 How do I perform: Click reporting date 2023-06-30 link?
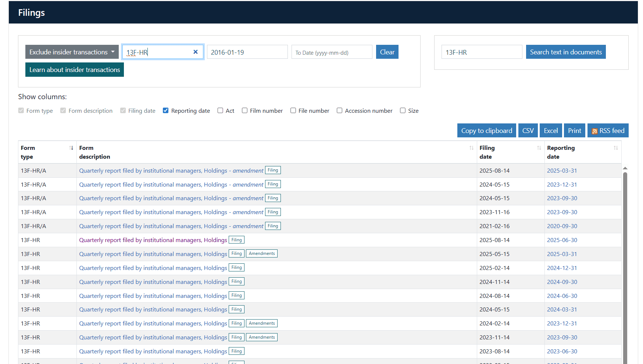click(x=562, y=351)
